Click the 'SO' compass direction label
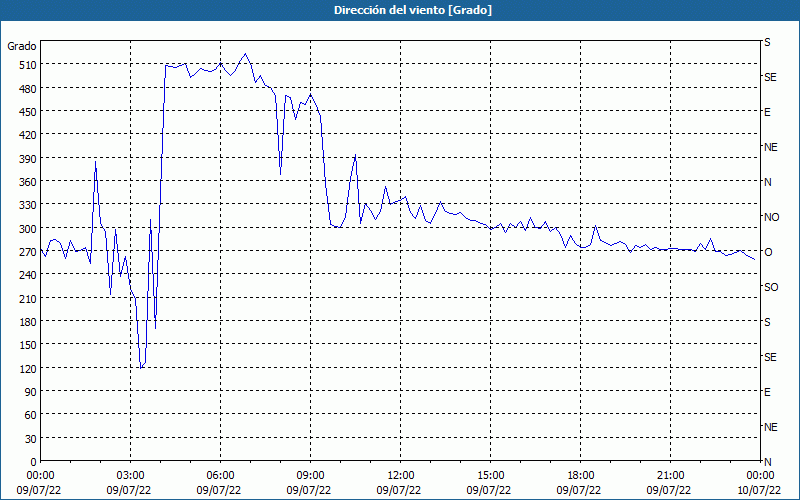Viewport: 800px width, 500px height. [x=771, y=287]
